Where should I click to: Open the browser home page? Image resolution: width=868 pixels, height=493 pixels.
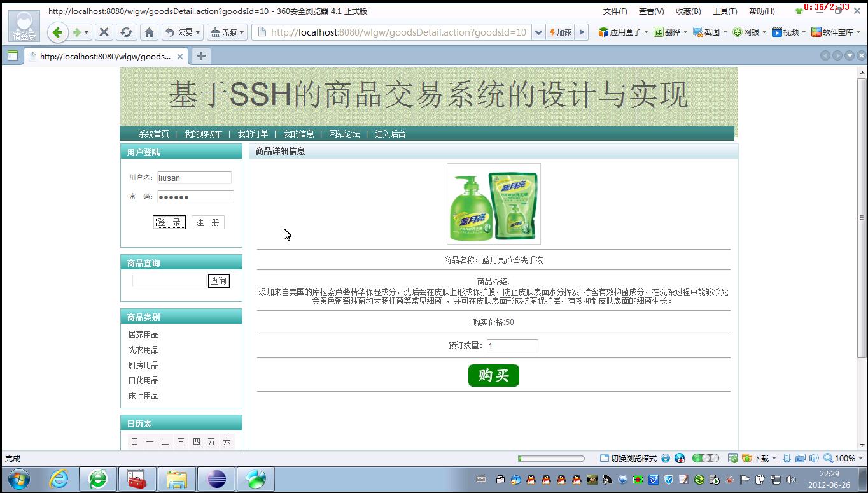(149, 32)
